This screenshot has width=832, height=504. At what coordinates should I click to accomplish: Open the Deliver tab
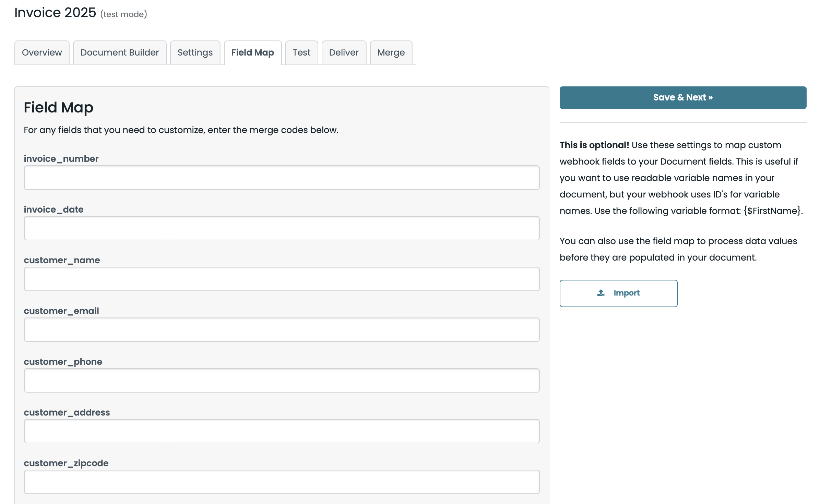coord(344,52)
